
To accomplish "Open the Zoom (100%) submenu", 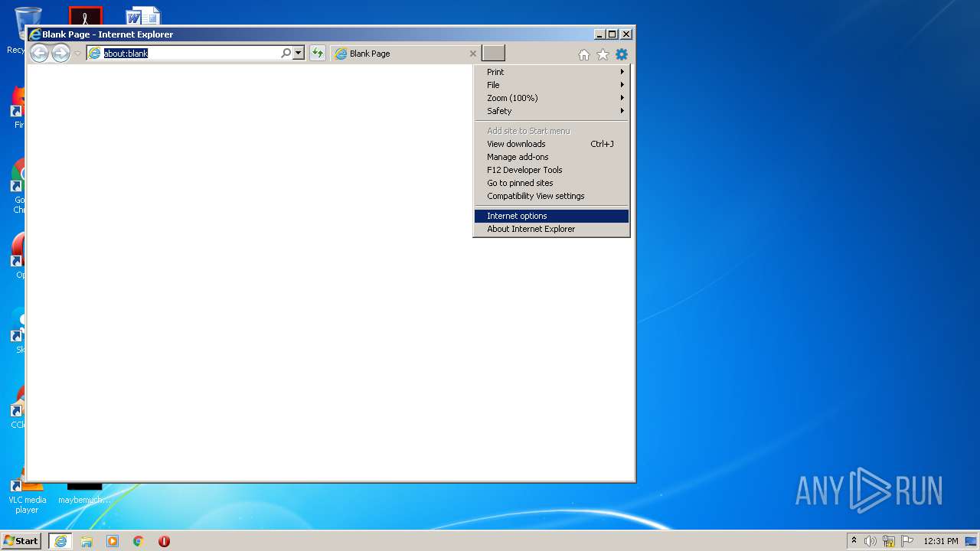I will (x=551, y=98).
